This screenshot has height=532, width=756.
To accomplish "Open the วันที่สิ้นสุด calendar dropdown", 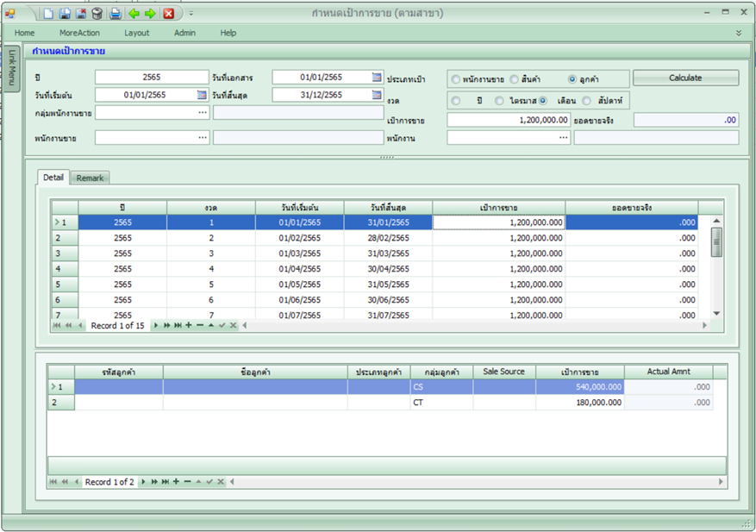I will tap(376, 95).
